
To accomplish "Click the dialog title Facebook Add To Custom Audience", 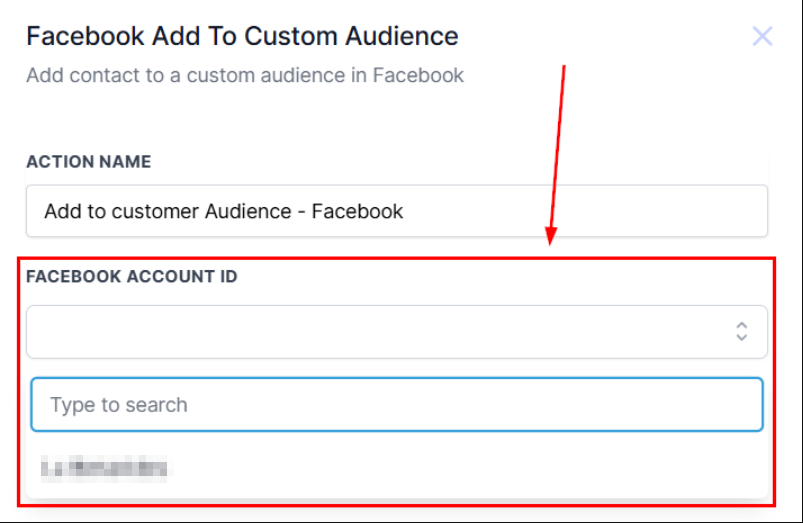I will coord(242,37).
